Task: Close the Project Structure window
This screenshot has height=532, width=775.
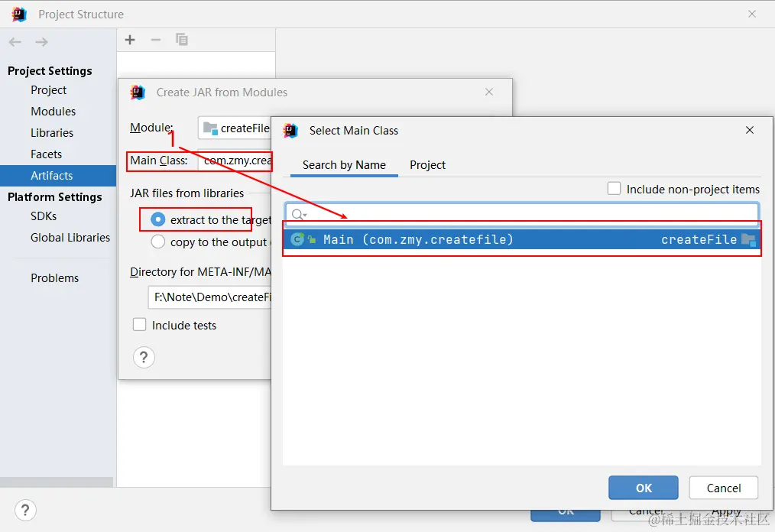Action: click(x=752, y=14)
